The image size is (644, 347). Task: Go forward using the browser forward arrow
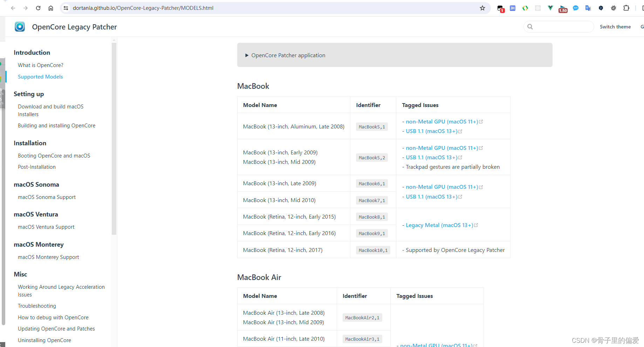pos(26,8)
